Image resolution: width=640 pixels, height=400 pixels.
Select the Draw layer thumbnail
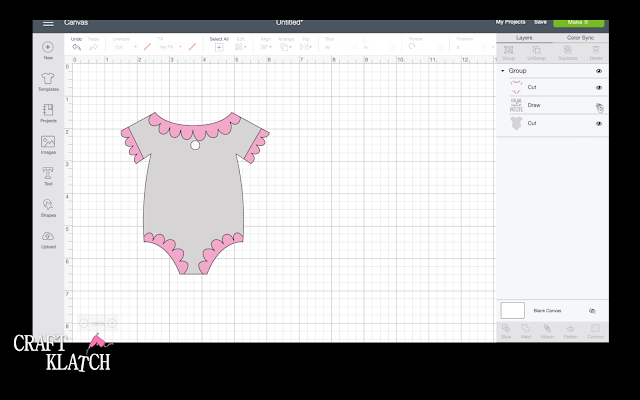[516, 105]
